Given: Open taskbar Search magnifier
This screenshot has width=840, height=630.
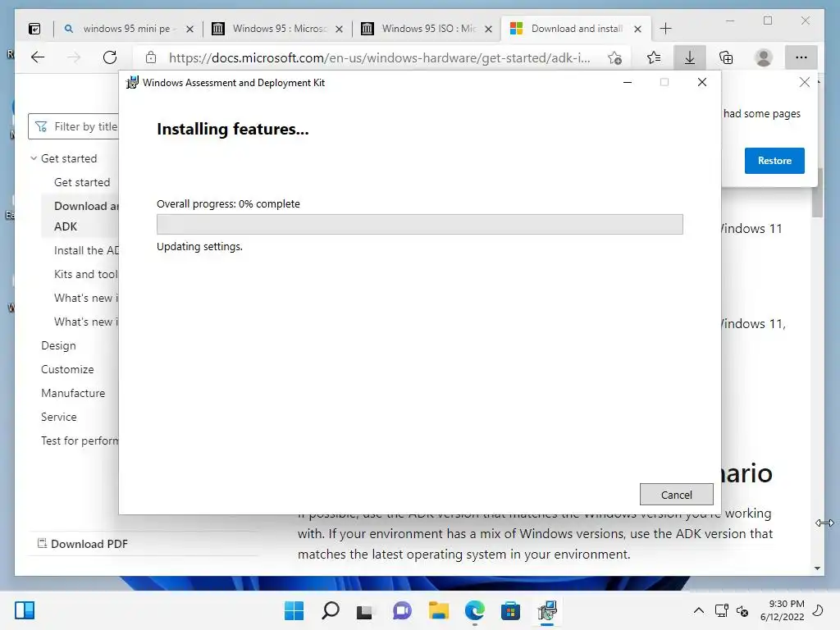Looking at the screenshot, I should tap(330, 610).
